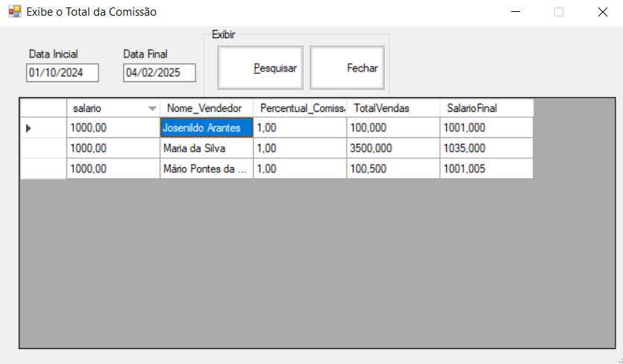This screenshot has height=364, width=623.
Task: Sort by Nome_Vendedor column header
Action: click(x=206, y=108)
